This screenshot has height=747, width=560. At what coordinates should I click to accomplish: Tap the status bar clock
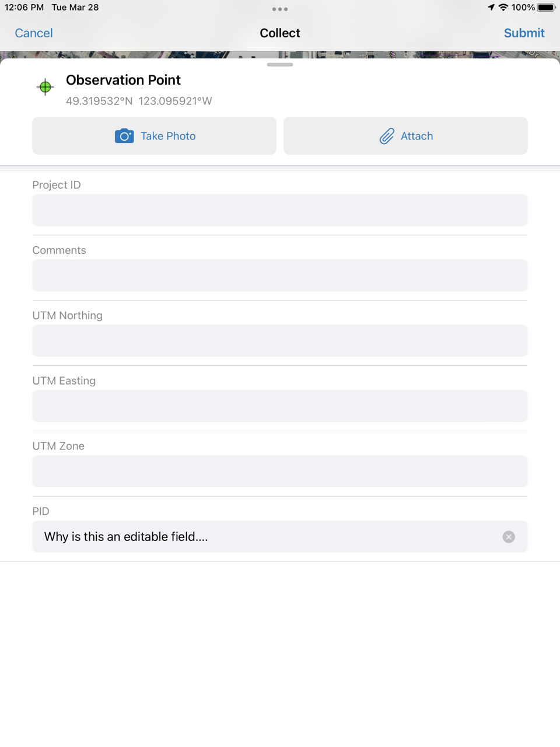[x=24, y=8]
